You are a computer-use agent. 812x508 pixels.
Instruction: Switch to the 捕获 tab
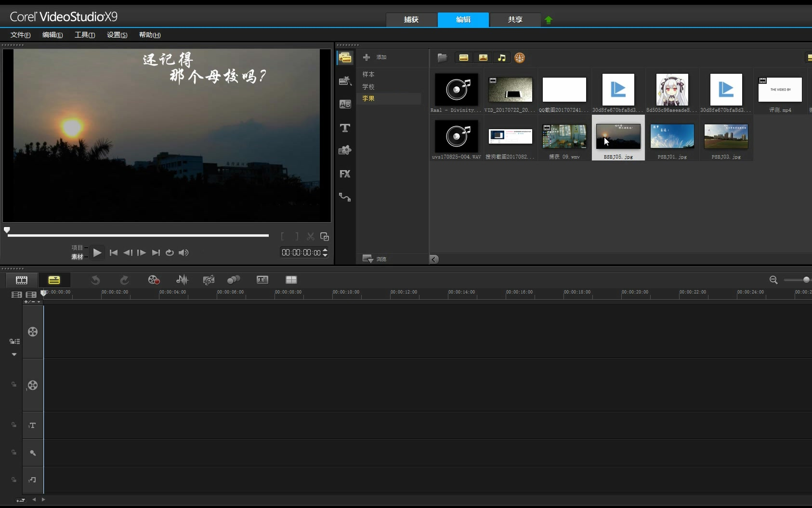point(411,20)
